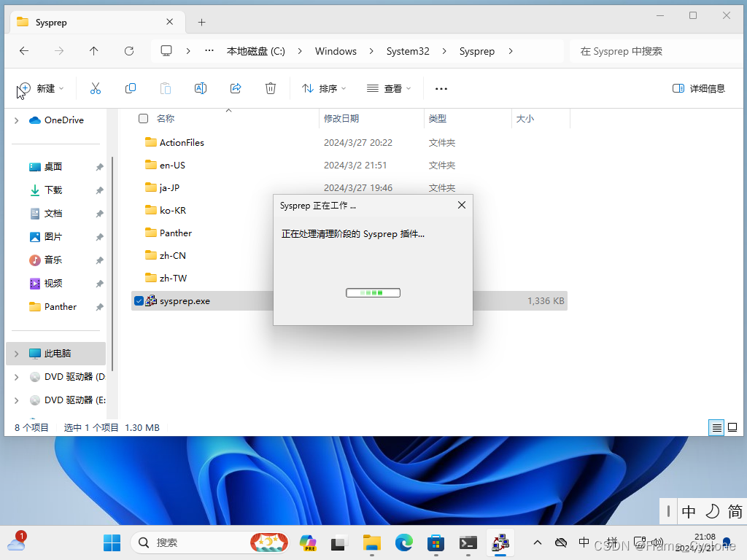Toggle the select-all checkbox in header
747x560 pixels.
coord(144,118)
